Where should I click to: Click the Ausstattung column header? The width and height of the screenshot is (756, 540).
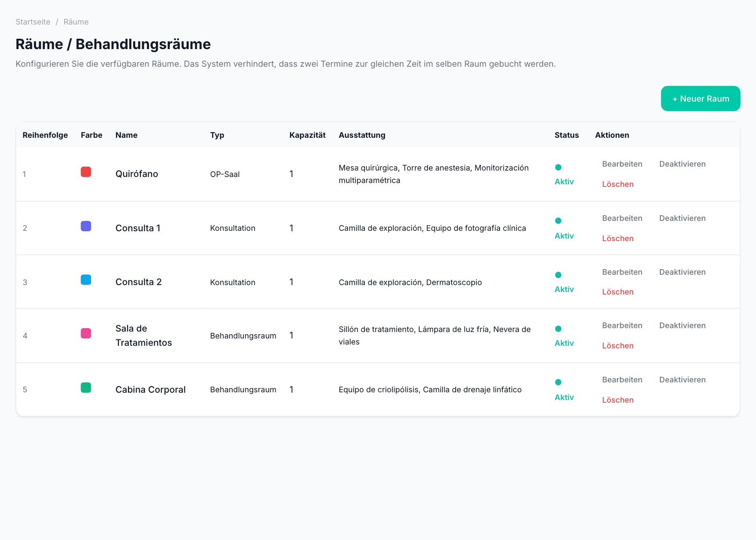coord(362,135)
